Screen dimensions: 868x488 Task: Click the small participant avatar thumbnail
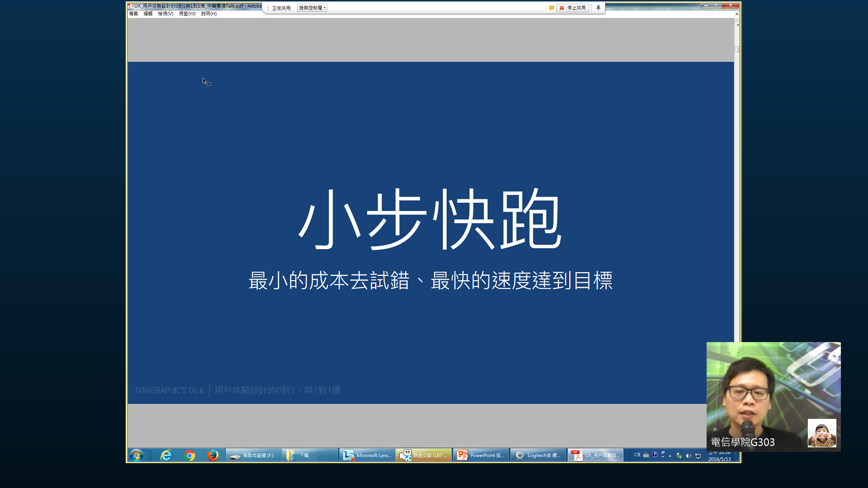821,433
